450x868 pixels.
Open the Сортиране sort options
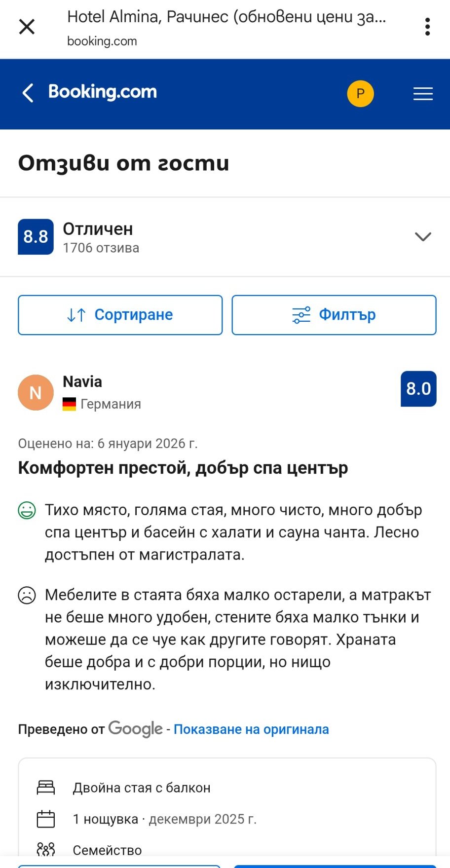(120, 315)
